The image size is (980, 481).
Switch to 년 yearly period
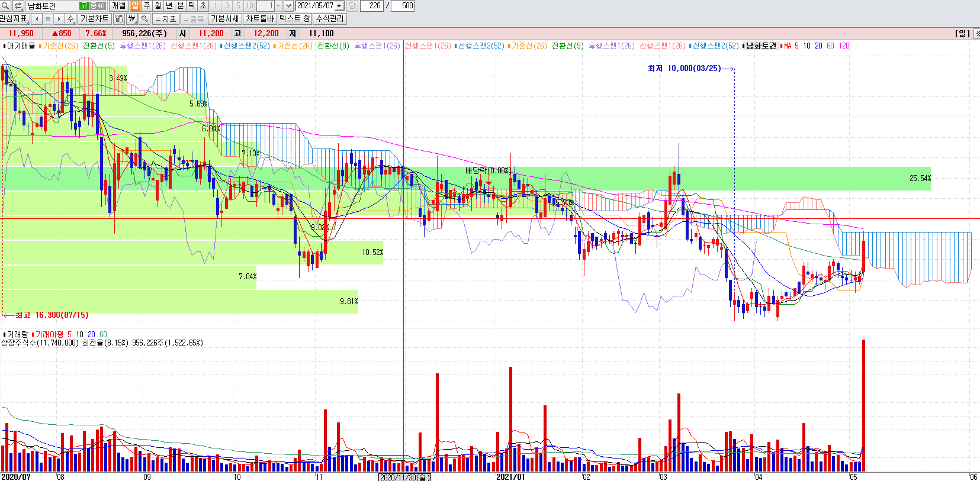point(169,6)
